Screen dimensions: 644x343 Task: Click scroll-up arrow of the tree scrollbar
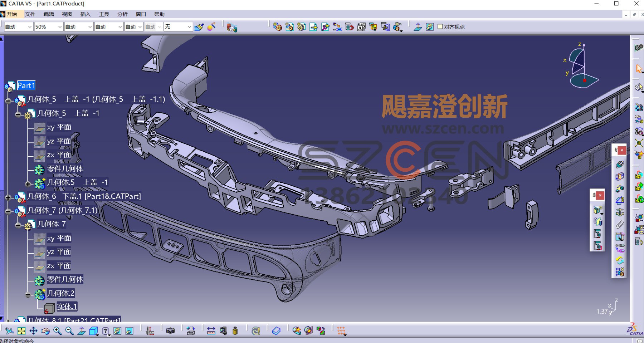(2, 38)
